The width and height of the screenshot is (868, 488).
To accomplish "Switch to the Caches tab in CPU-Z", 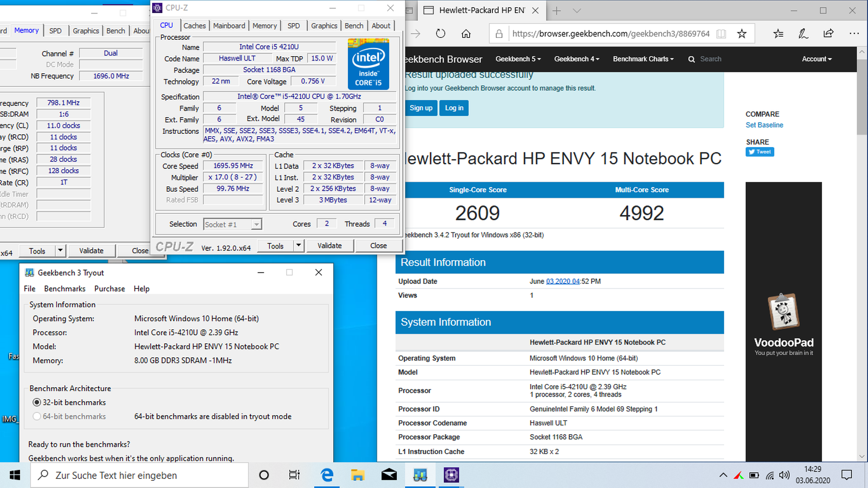I will (x=194, y=26).
